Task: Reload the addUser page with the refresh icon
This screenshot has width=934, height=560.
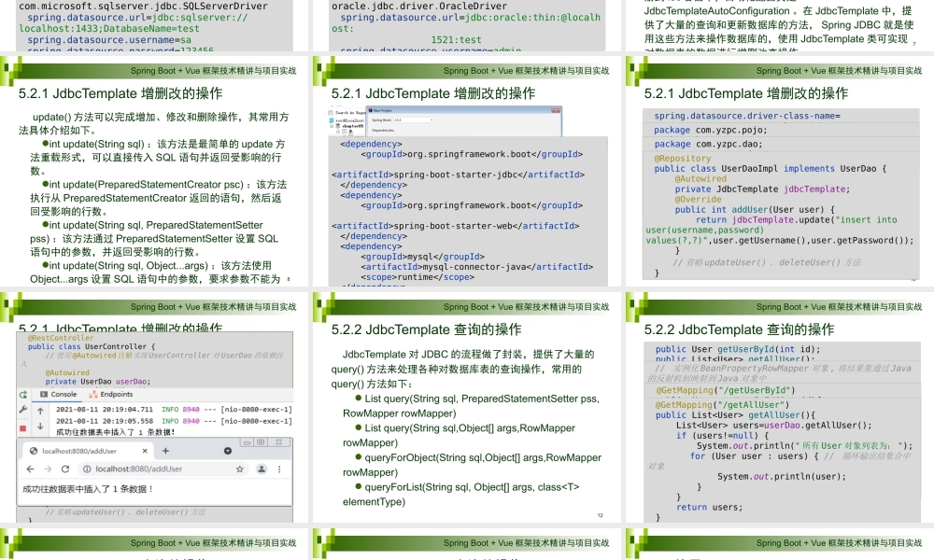Action: (x=65, y=469)
